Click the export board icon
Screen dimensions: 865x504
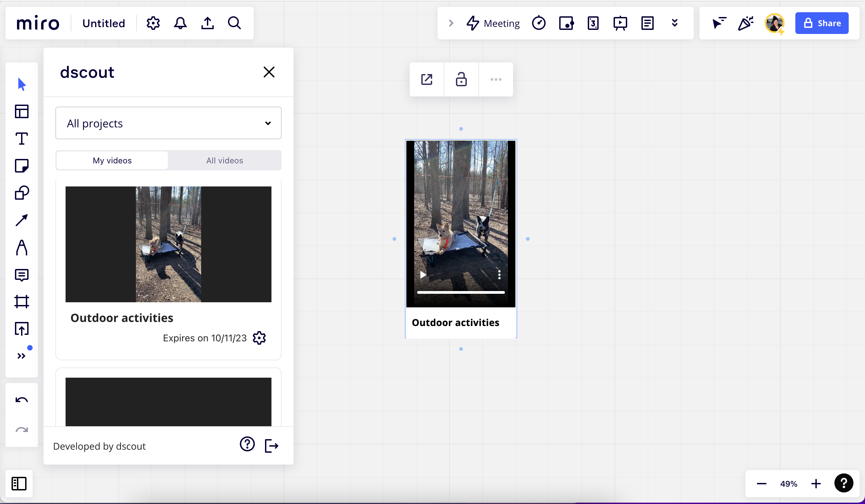coord(207,23)
